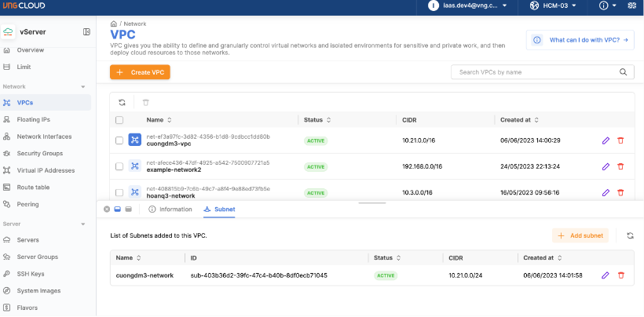
Task: Refresh subnet list using reload icon
Action: pyautogui.click(x=630, y=235)
